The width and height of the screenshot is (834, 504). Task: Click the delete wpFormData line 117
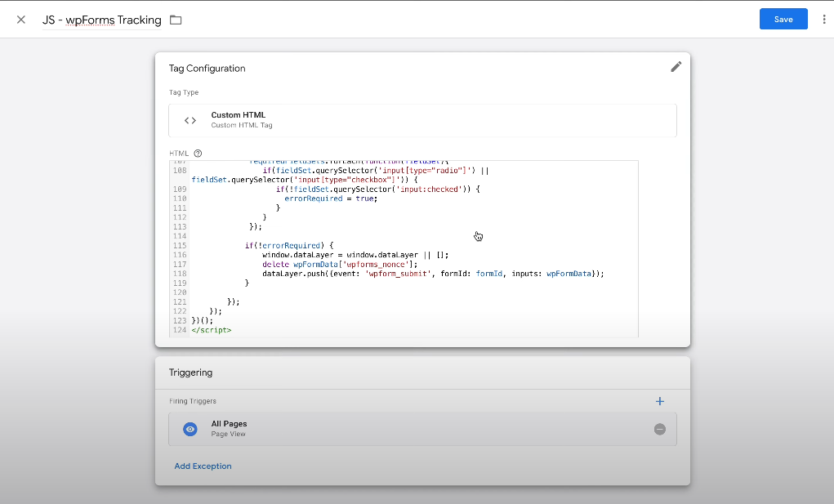340,264
